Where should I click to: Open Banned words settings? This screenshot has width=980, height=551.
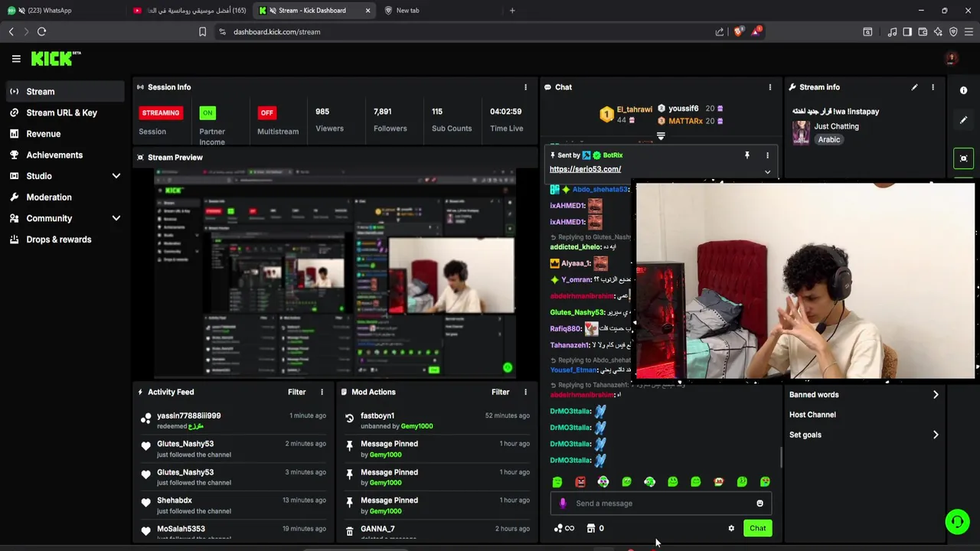tap(864, 395)
